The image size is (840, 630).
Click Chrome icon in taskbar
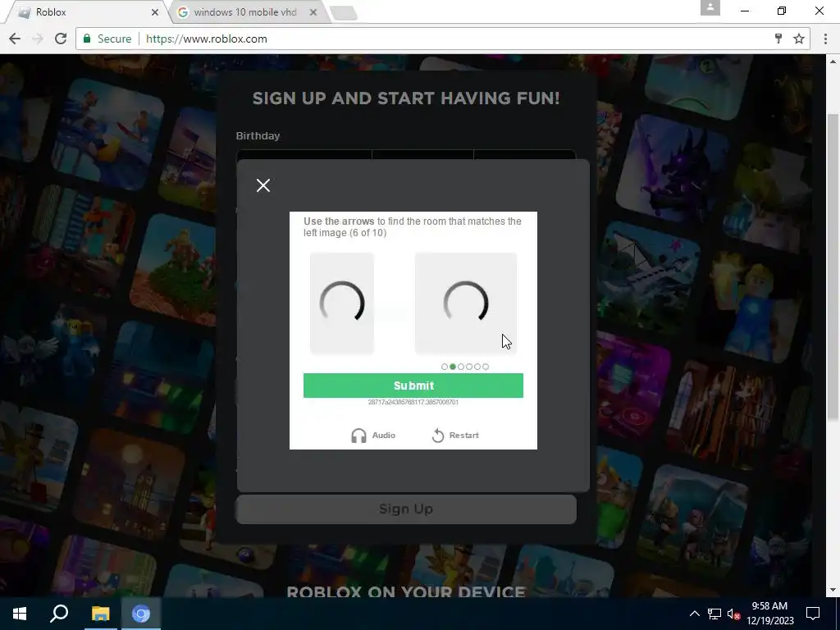point(141,614)
